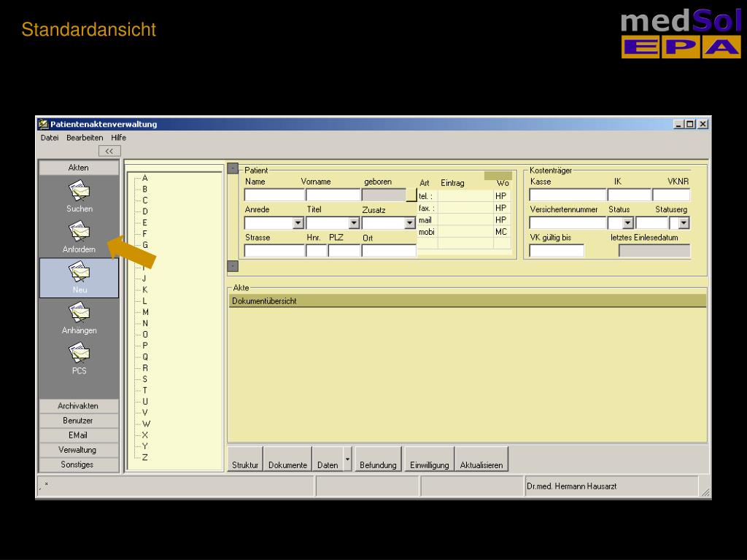
Task: Click the Versichertennummer input field
Action: 568,223
